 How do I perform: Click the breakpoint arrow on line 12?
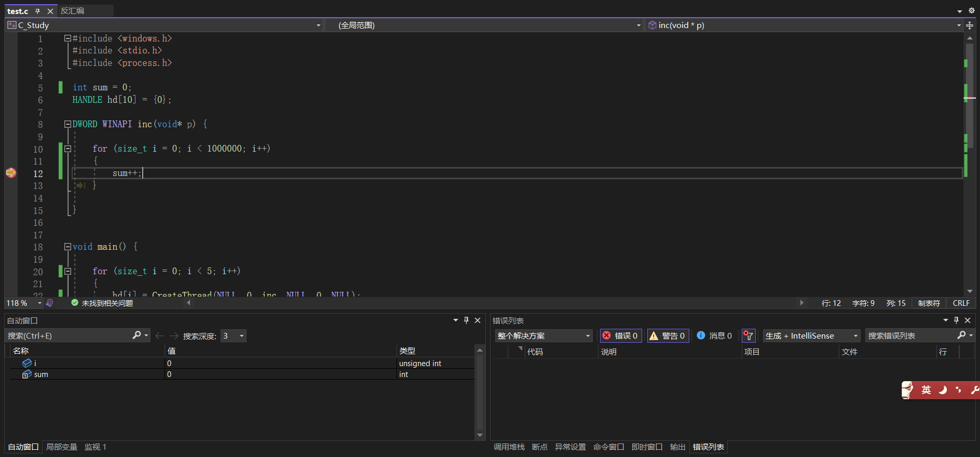11,173
